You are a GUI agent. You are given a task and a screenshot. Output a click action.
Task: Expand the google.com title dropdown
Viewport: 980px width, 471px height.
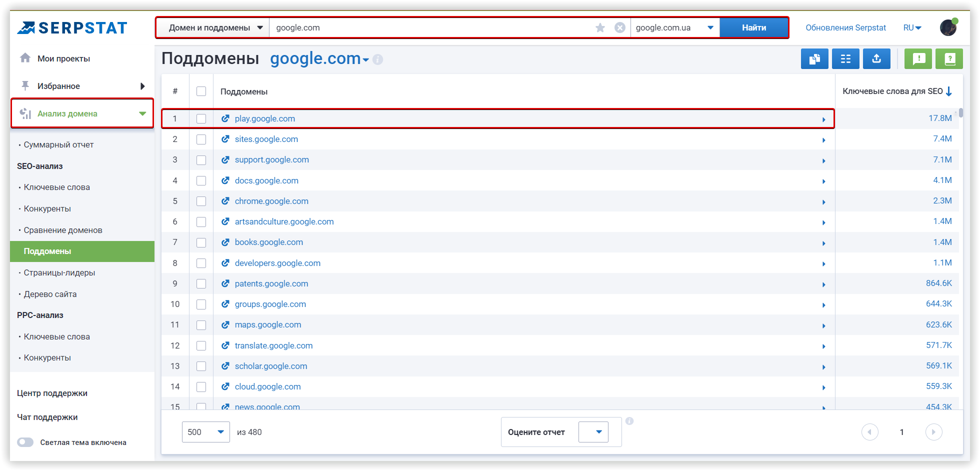(x=366, y=60)
